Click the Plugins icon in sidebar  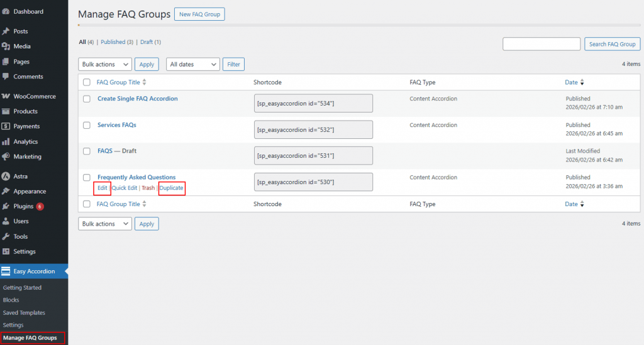(6, 207)
